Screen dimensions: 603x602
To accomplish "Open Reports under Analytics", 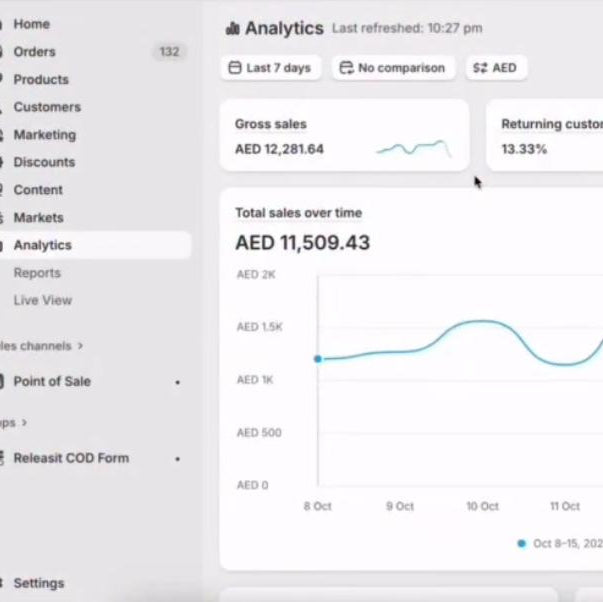I will (x=37, y=273).
